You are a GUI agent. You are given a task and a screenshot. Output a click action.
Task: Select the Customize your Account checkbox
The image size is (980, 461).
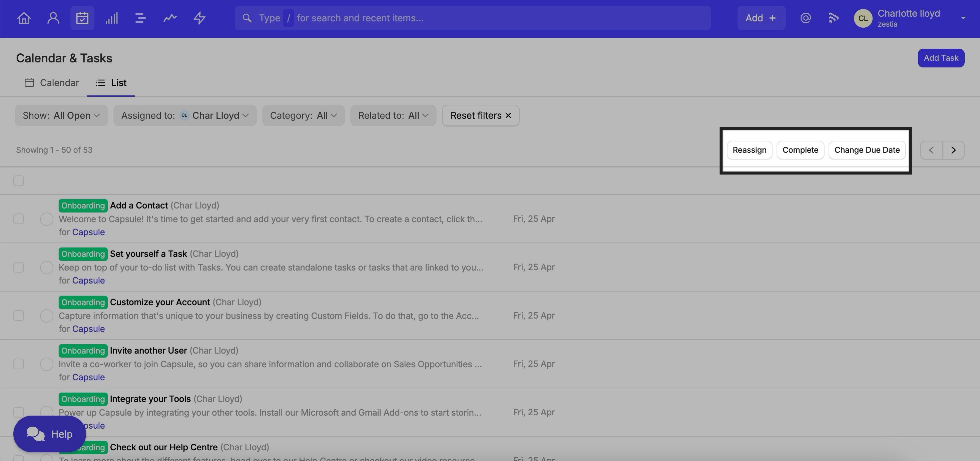(19, 316)
